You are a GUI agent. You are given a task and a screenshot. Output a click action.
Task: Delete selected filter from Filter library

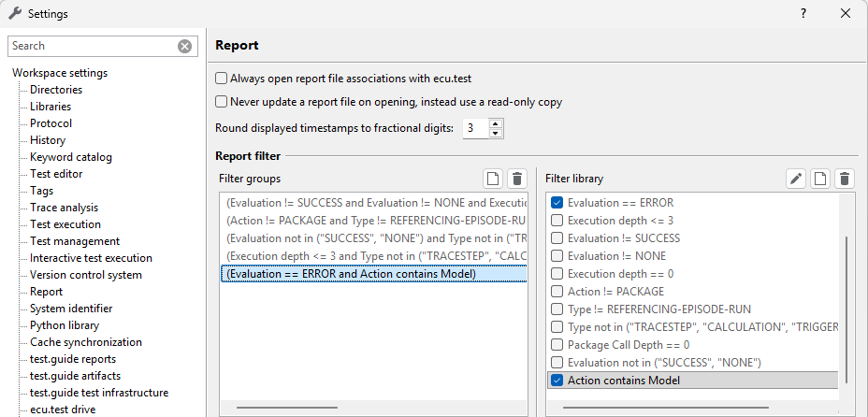(x=845, y=180)
